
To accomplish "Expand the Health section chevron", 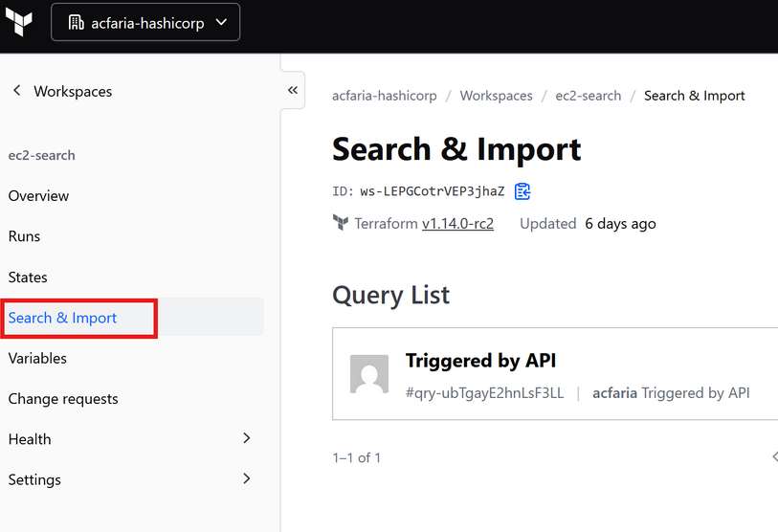I will pyautogui.click(x=246, y=438).
